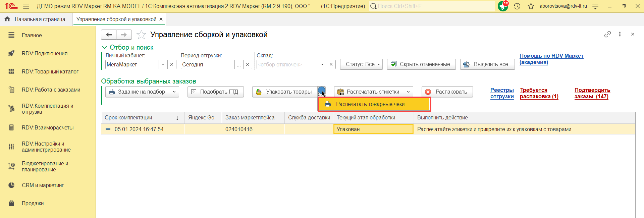The width and height of the screenshot is (644, 218).
Task: Select Упакован status cell
Action: [x=373, y=129]
